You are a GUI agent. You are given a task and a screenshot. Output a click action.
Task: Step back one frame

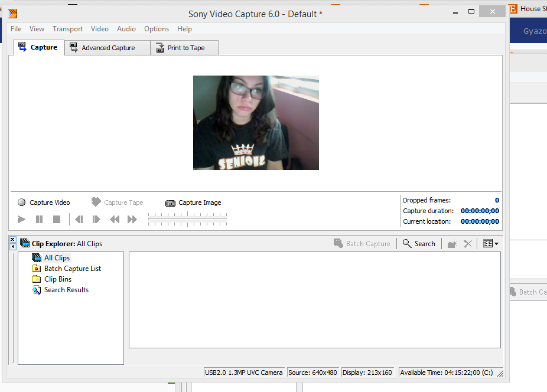(x=79, y=220)
